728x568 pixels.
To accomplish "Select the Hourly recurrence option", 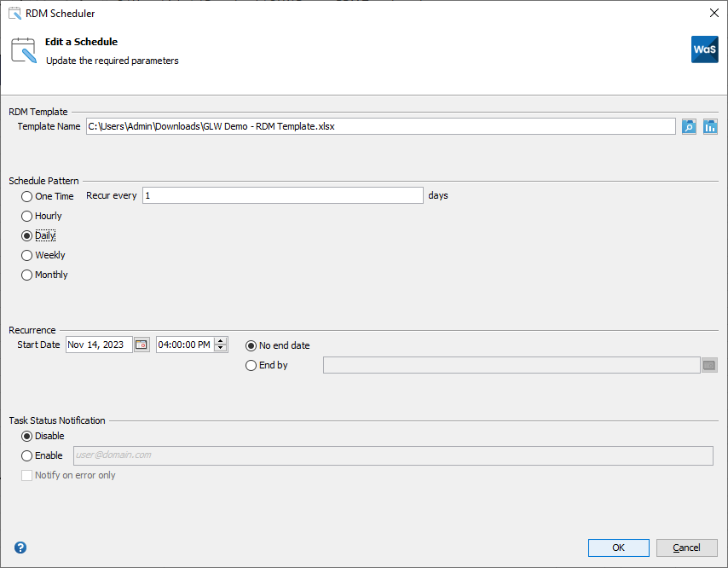I will 26,216.
